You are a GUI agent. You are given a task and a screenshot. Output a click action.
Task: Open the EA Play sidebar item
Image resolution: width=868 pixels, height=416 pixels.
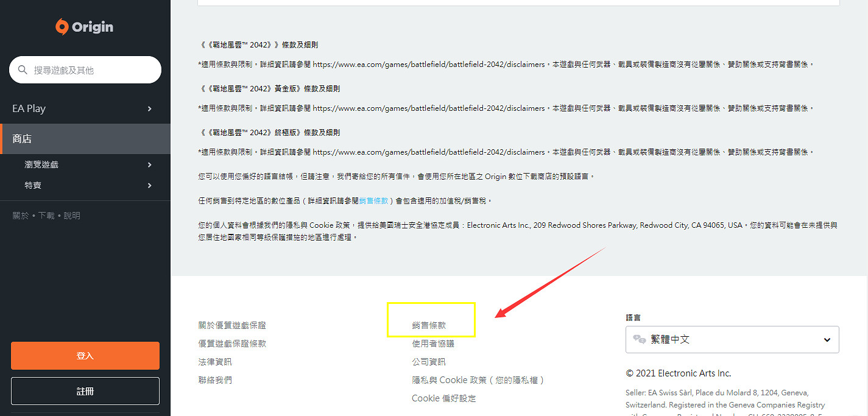click(29, 109)
